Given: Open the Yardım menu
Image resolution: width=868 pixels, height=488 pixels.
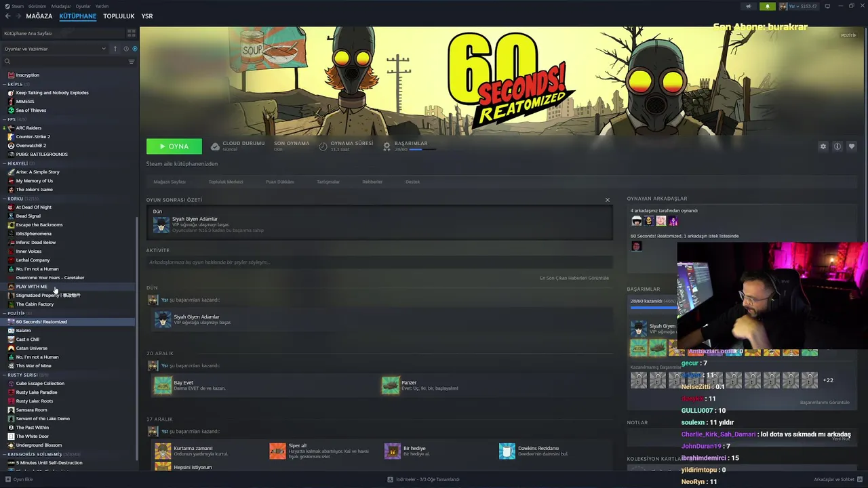Looking at the screenshot, I should click(102, 6).
